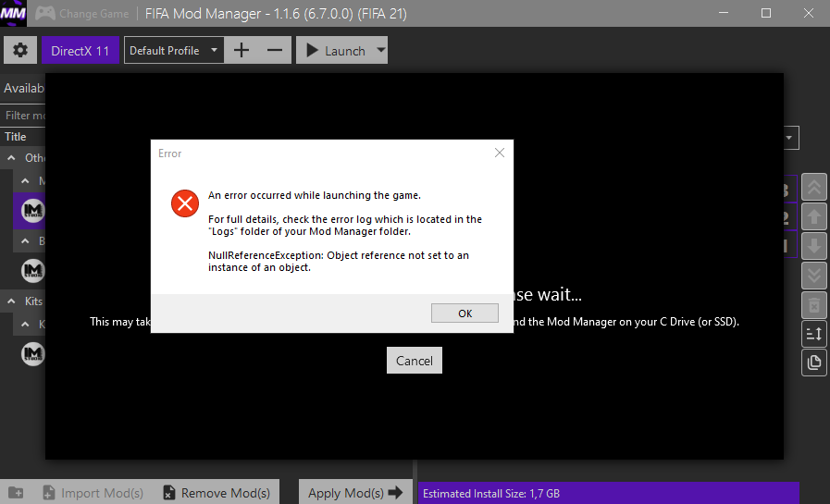Toggle the DirectX 11 button
The image size is (830, 504).
coord(81,50)
